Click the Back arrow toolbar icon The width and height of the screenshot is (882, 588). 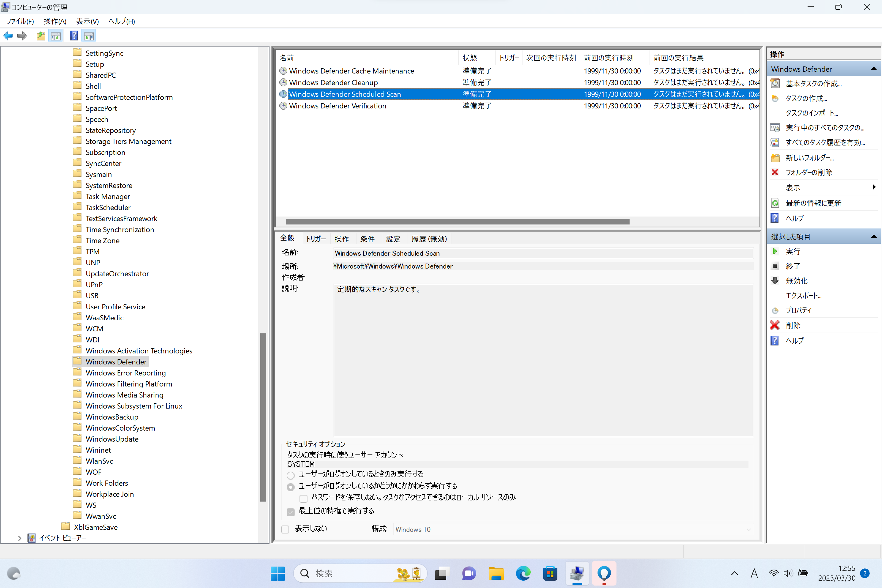pos(8,36)
